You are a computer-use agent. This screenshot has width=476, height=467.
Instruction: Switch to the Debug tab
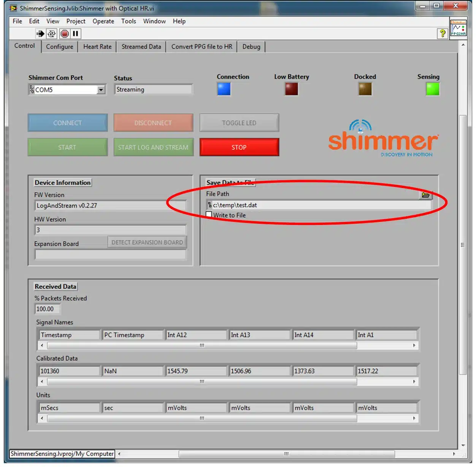point(251,47)
